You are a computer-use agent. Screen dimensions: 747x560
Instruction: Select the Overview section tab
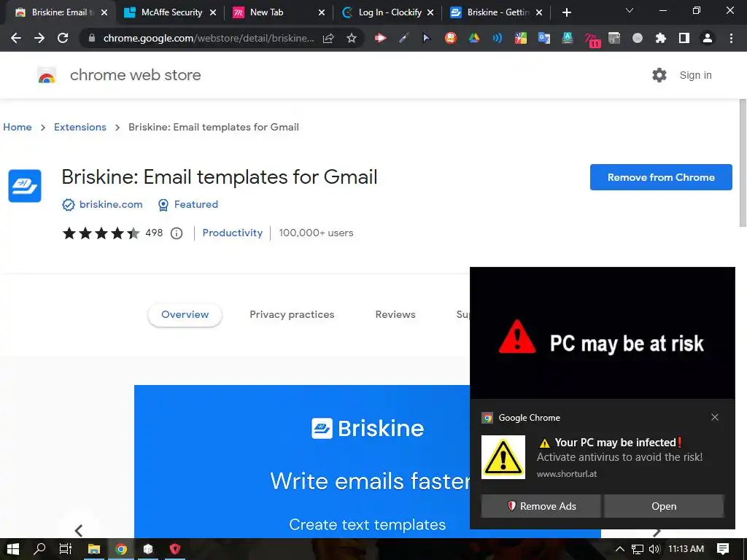(185, 315)
